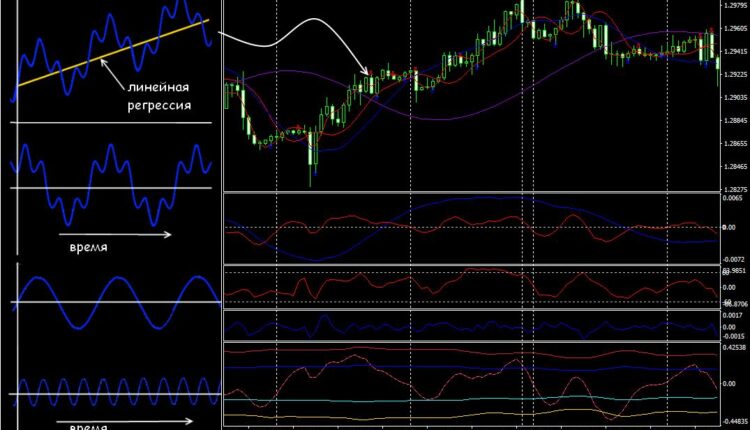Select price level 1.28845 on the scale
750x430 pixels.
coord(736,121)
